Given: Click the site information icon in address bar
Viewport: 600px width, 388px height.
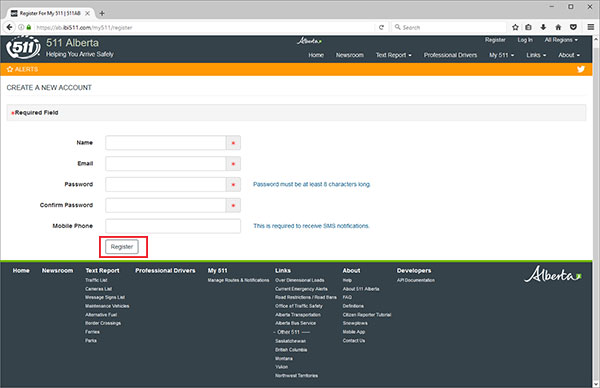Looking at the screenshot, I should [21, 27].
